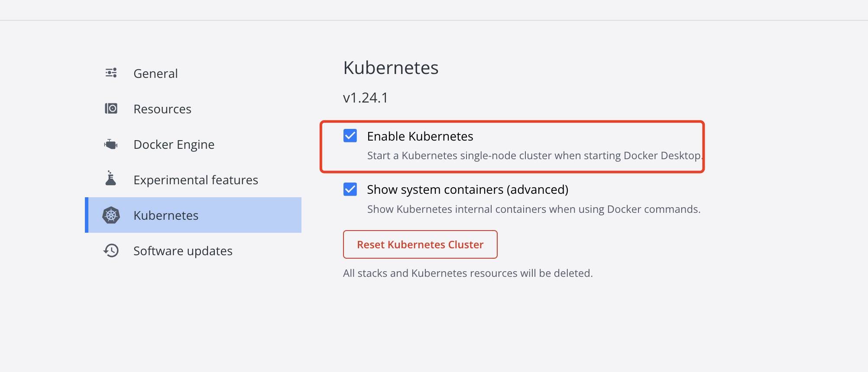Navigate to Experimental features
This screenshot has width=868, height=372.
click(x=195, y=180)
